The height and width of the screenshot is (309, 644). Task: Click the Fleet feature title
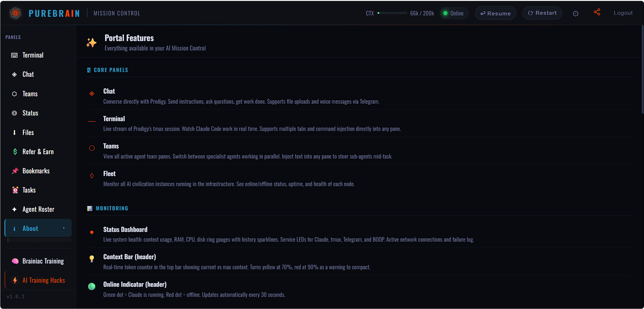coord(109,174)
